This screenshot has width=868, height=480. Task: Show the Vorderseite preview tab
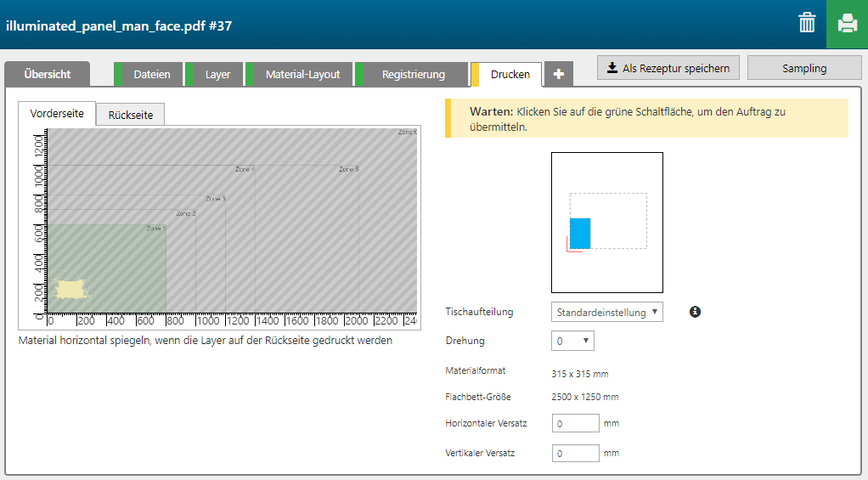(x=57, y=114)
